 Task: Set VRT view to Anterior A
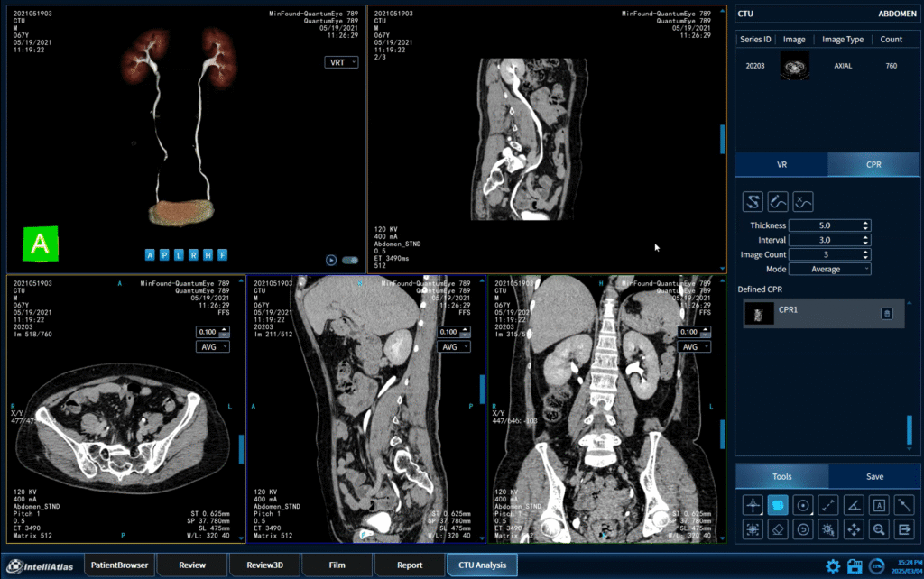150,255
